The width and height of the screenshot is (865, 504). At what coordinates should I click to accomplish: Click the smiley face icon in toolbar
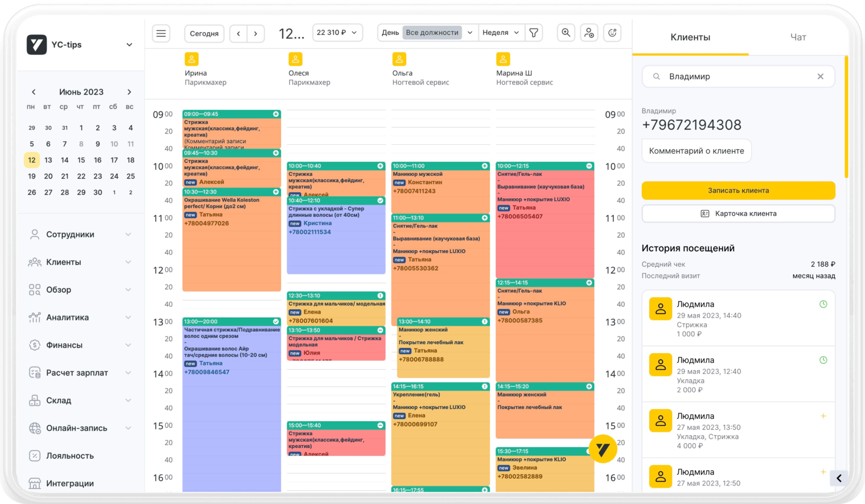[612, 33]
